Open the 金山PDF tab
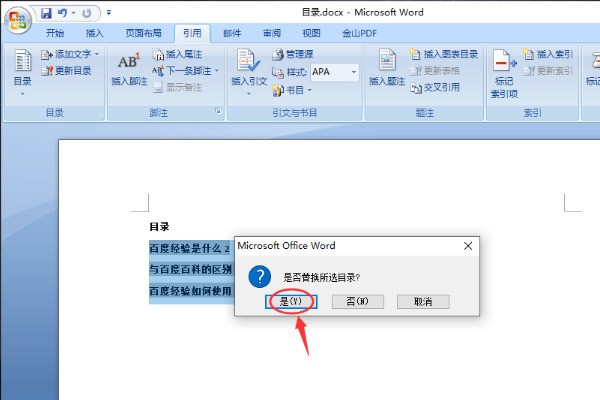Viewport: 600px width, 400px height. pos(359,33)
